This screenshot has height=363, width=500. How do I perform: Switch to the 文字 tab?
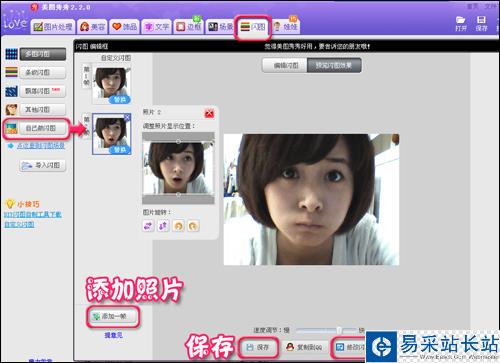pos(157,27)
